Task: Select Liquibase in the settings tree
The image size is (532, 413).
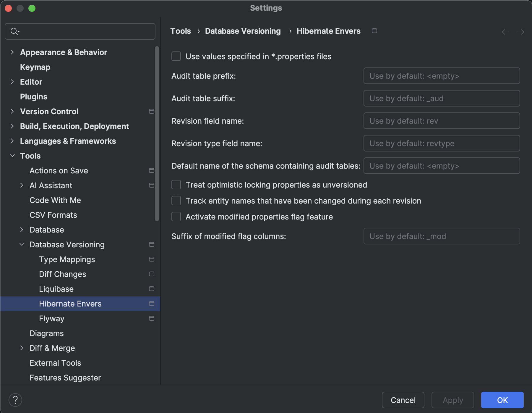Action: pyautogui.click(x=56, y=289)
